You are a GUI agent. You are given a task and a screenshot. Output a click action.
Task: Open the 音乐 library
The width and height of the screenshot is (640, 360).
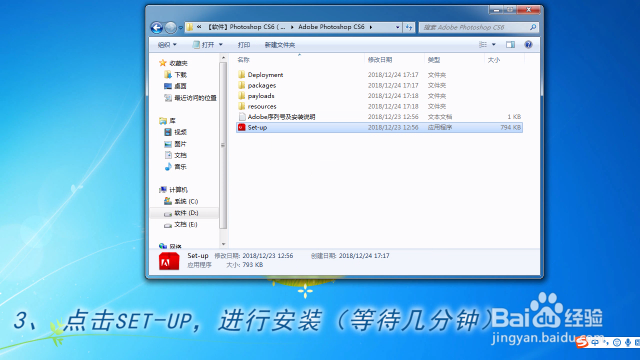[180, 167]
